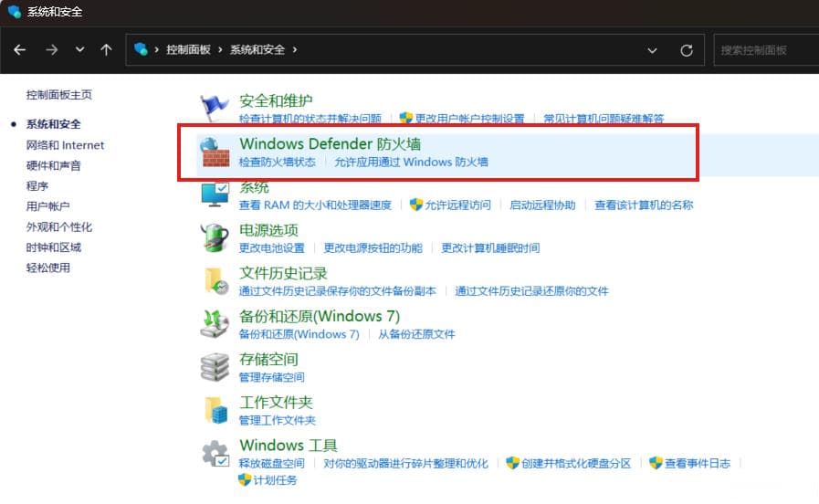This screenshot has width=819, height=504.
Task: Click 管理存储空间 link
Action: 271,377
